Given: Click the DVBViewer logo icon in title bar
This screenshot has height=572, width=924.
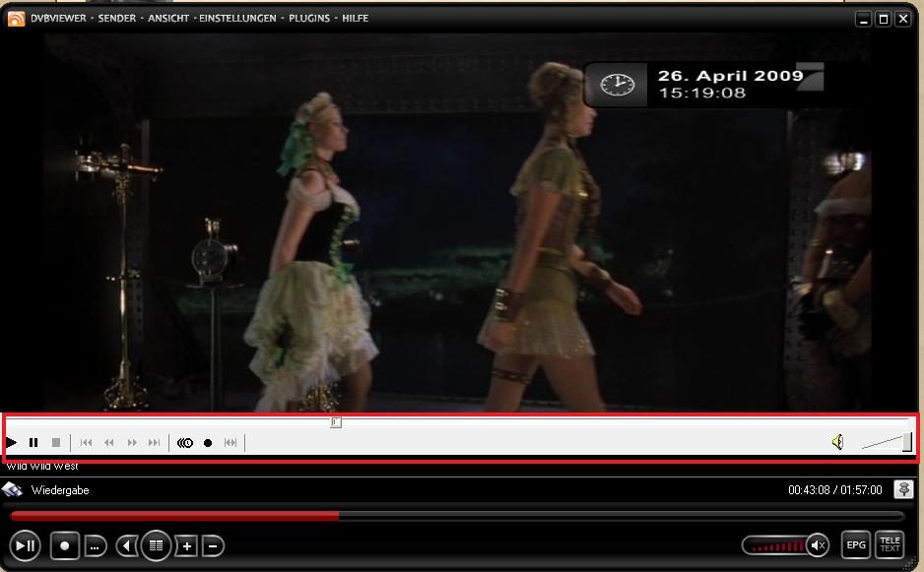Looking at the screenshot, I should [16, 19].
